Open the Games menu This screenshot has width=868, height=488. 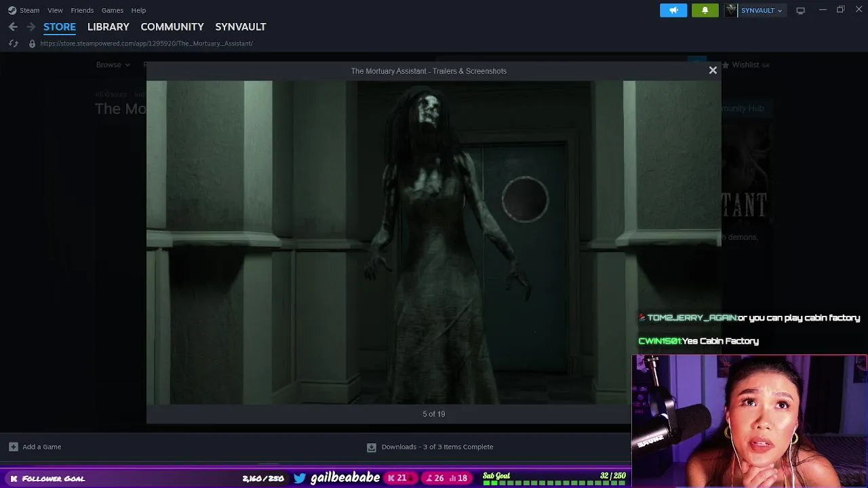tap(113, 10)
